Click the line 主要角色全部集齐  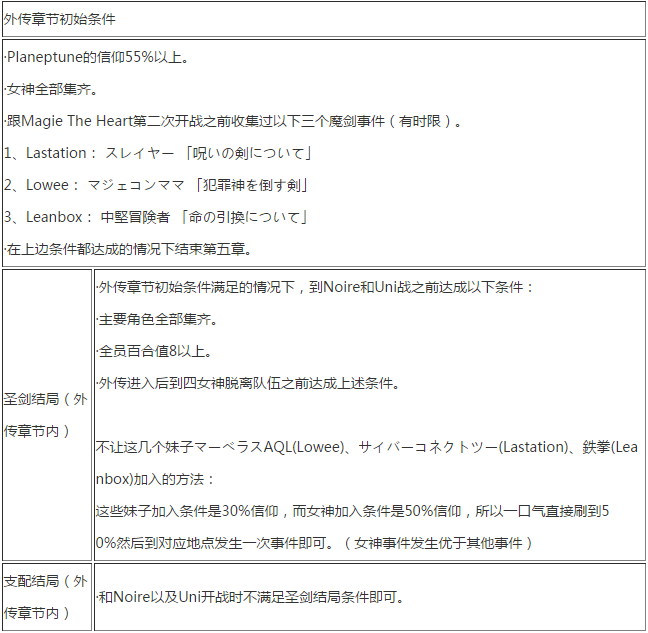pyautogui.click(x=157, y=319)
